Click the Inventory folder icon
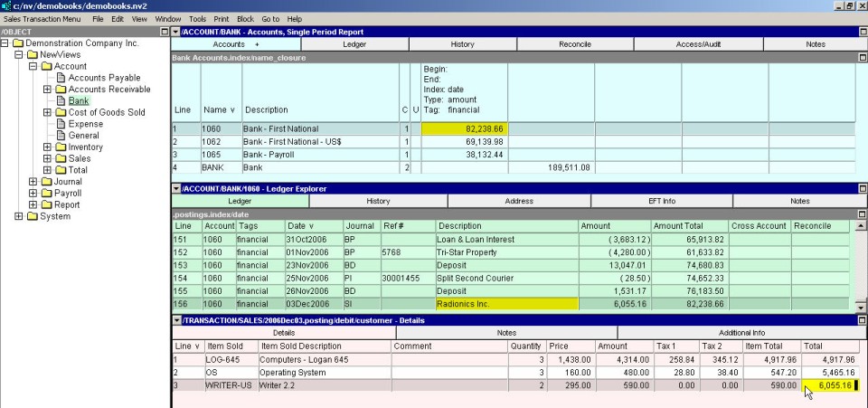Viewport: 868px width, 408px height. click(61, 147)
